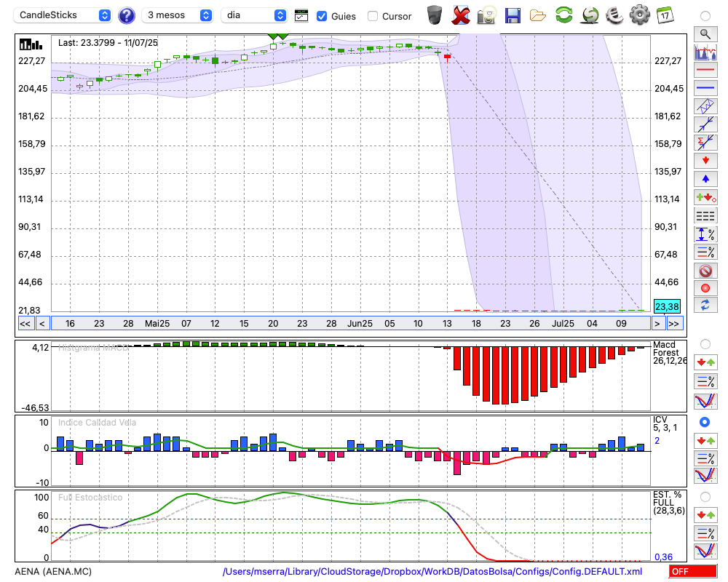Click the camera snapshot icon
The height and width of the screenshot is (582, 728).
pyautogui.click(x=486, y=15)
